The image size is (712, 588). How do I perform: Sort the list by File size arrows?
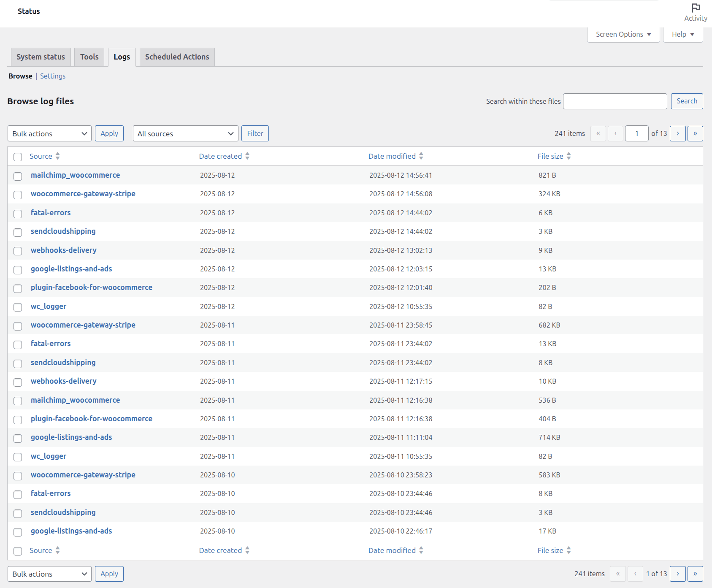point(569,156)
